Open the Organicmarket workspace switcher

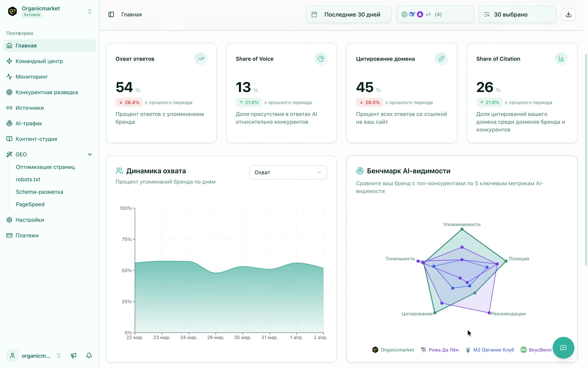pos(90,11)
